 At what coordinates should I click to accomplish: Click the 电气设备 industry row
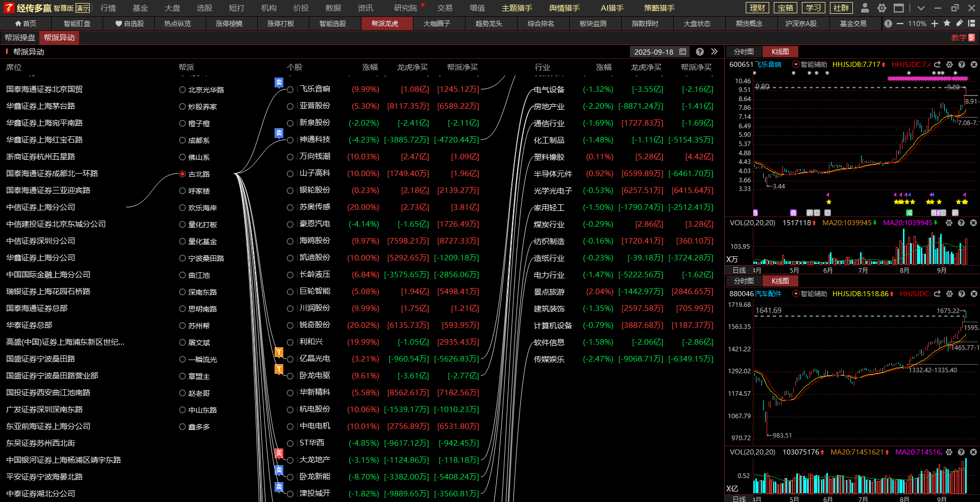point(623,89)
